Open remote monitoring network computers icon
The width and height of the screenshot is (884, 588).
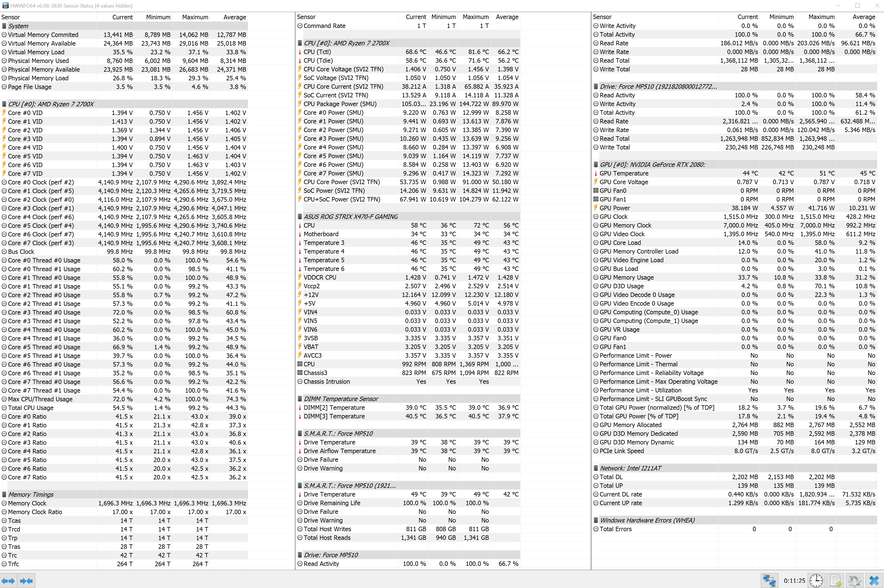769,581
